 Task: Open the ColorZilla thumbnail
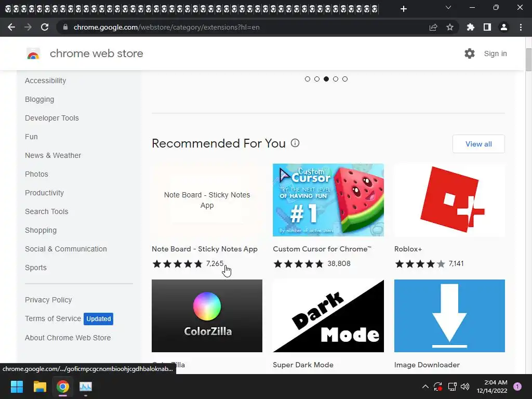(207, 316)
